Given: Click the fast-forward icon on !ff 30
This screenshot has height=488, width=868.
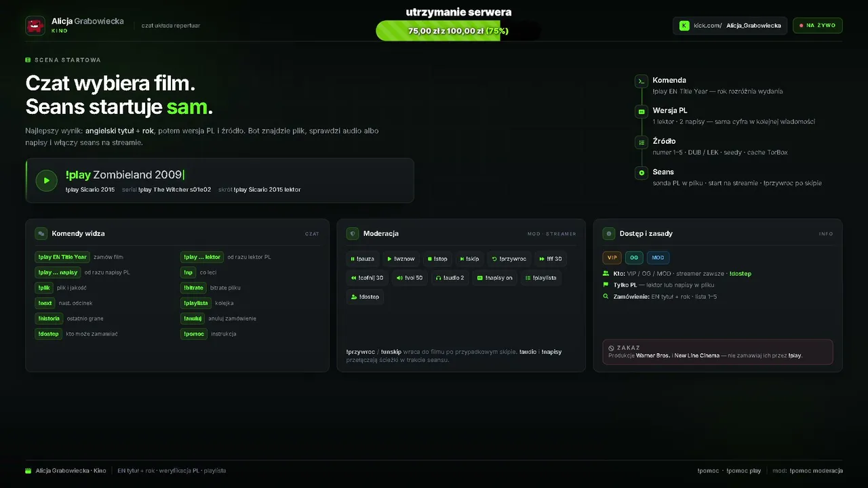Looking at the screenshot, I should [x=542, y=259].
